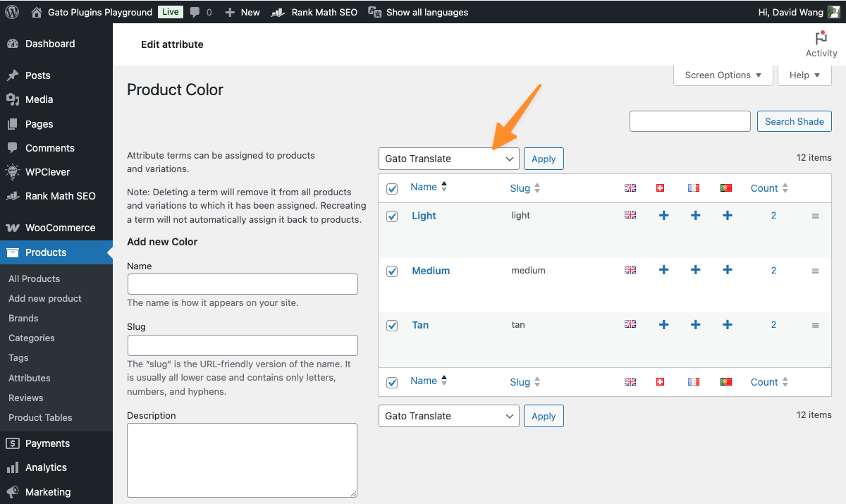Open the Attributes submenu item
The image size is (846, 504).
tap(29, 378)
